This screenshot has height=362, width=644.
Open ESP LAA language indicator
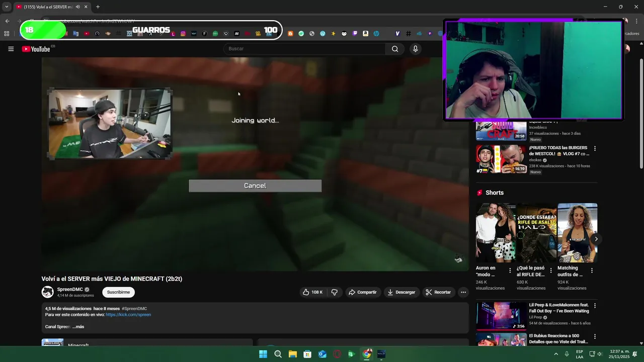point(580,354)
